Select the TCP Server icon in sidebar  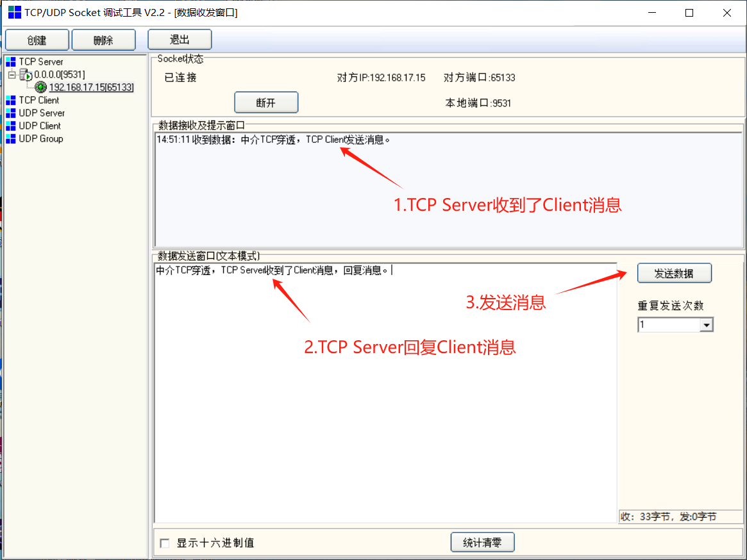pos(10,62)
